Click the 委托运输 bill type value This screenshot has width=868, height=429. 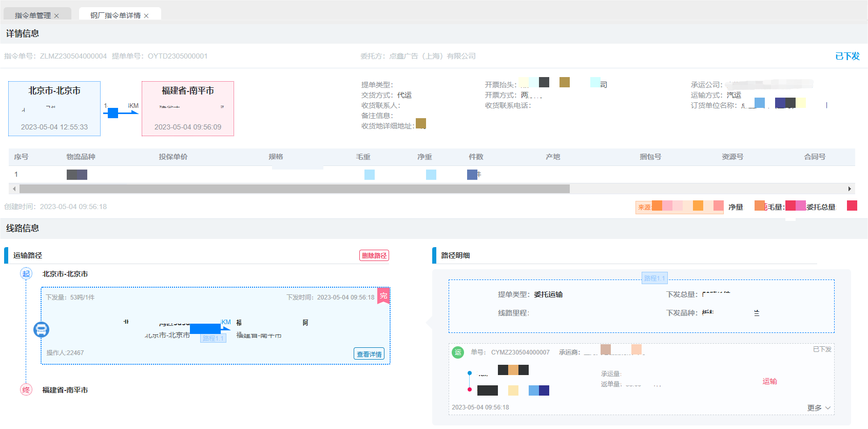pos(548,294)
